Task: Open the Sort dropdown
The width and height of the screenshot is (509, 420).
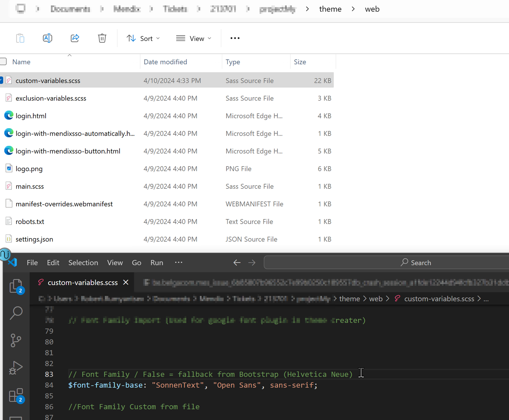Action: tap(143, 38)
